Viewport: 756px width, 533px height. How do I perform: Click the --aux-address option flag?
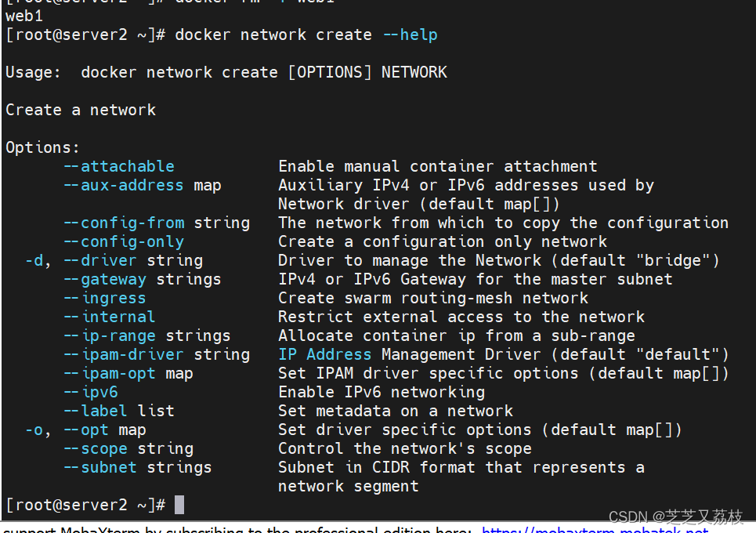tap(123, 185)
